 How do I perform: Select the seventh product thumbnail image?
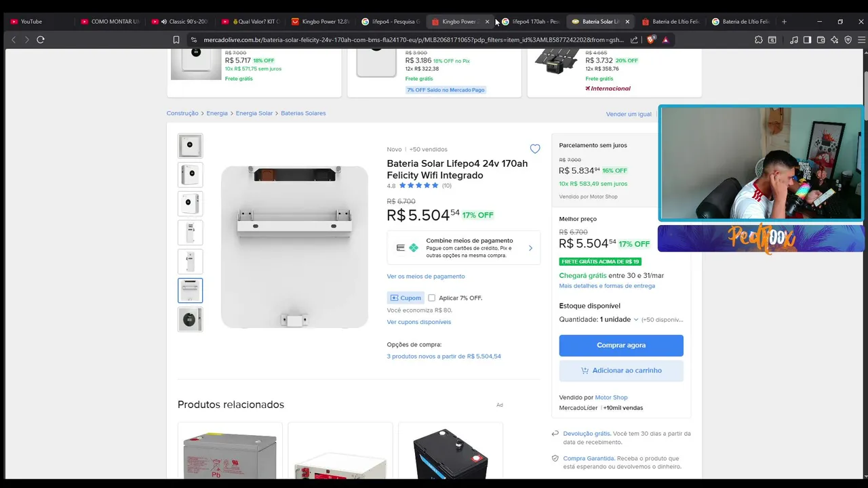pos(190,319)
